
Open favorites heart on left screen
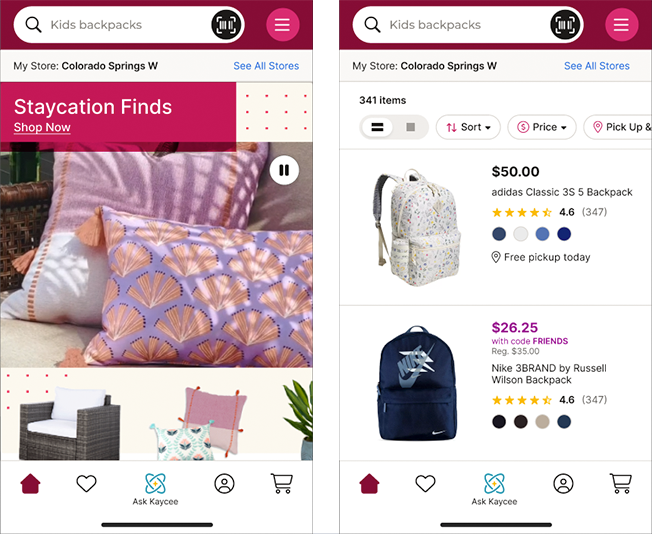coord(86,483)
